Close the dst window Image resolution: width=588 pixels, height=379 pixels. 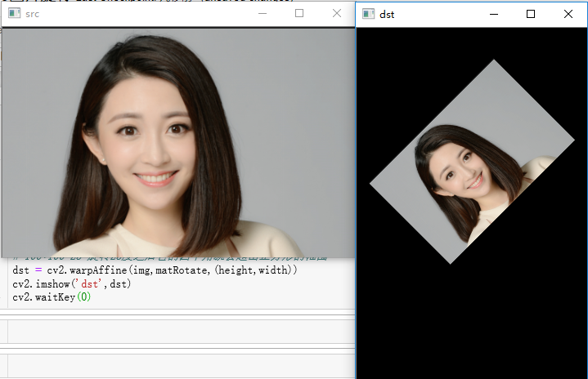tap(568, 14)
